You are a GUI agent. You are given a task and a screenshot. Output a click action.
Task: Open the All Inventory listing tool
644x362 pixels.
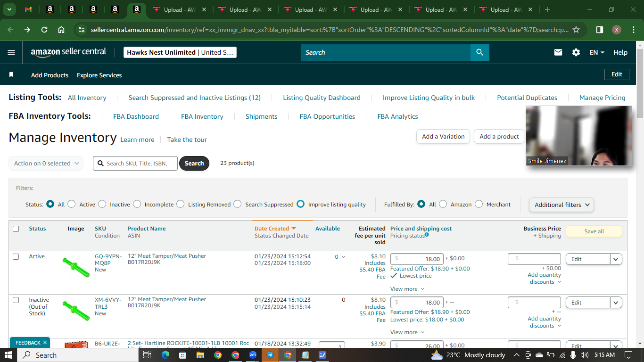point(87,98)
